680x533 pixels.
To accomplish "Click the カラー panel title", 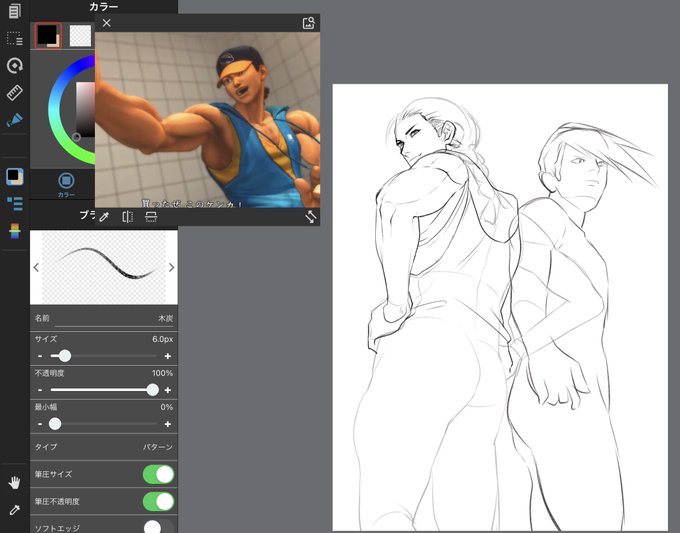I will click(x=104, y=6).
